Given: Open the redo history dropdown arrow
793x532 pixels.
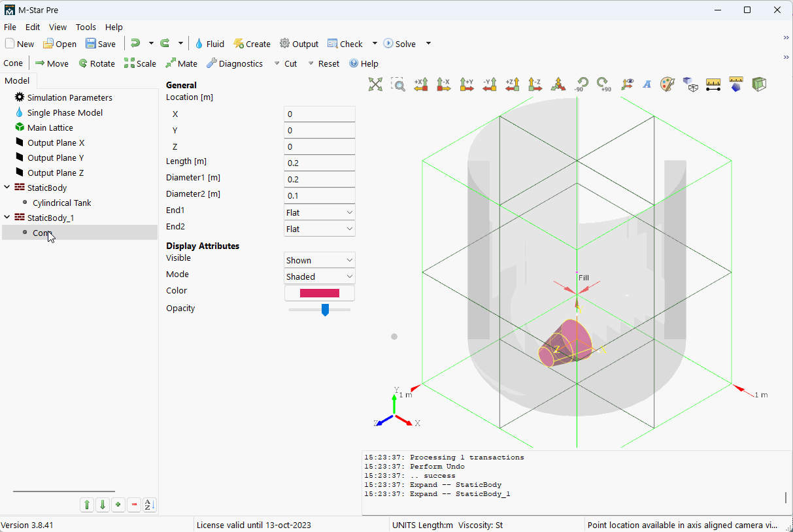Looking at the screenshot, I should click(180, 43).
